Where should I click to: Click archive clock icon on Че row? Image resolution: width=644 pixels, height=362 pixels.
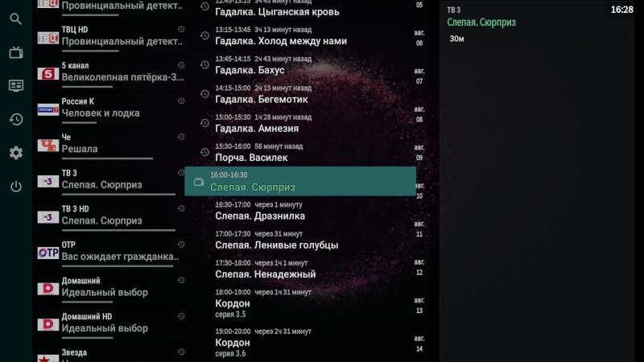(181, 137)
